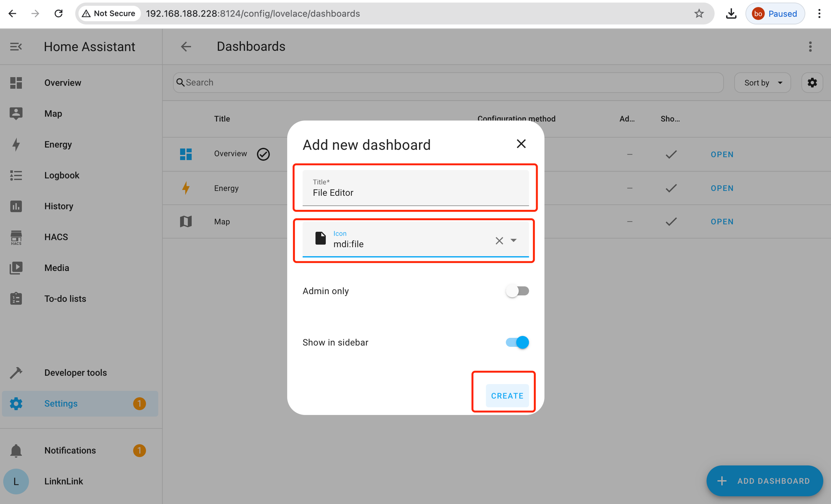Disable the Show in sidebar switch
Screen dimensions: 831x504
517,342
